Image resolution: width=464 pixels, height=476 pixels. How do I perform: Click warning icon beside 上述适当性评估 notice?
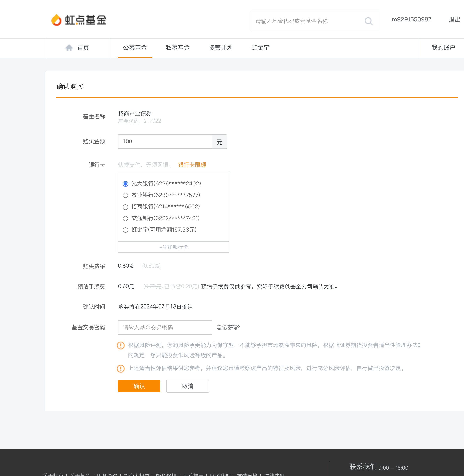click(121, 368)
